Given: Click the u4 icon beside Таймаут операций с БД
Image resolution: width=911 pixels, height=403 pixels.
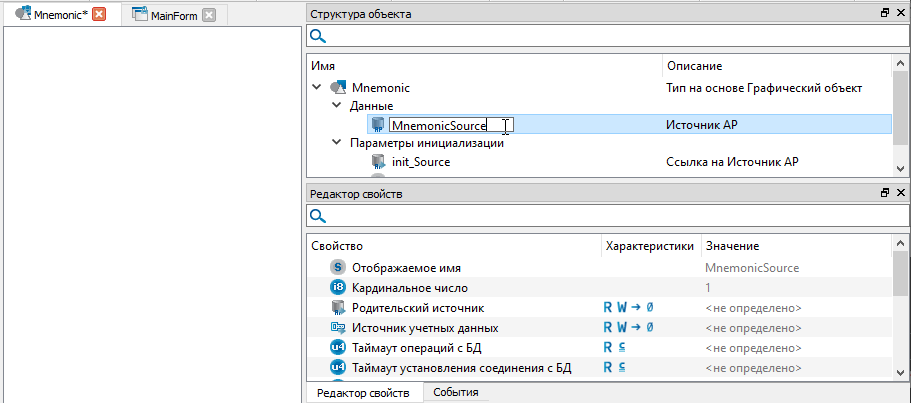Looking at the screenshot, I should point(337,347).
